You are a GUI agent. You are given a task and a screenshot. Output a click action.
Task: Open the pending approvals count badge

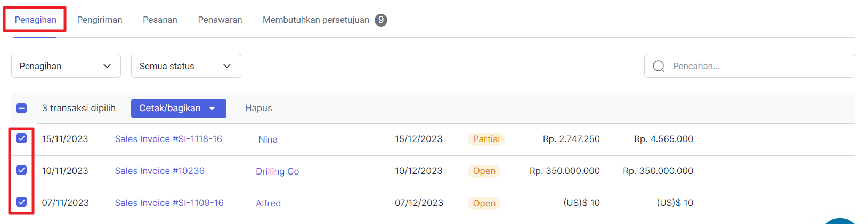click(x=380, y=20)
